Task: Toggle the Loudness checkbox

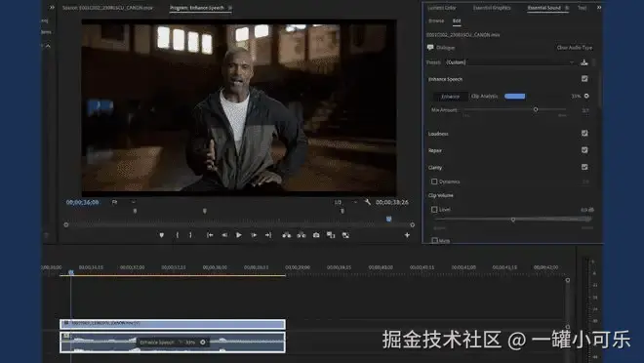Action: [584, 133]
